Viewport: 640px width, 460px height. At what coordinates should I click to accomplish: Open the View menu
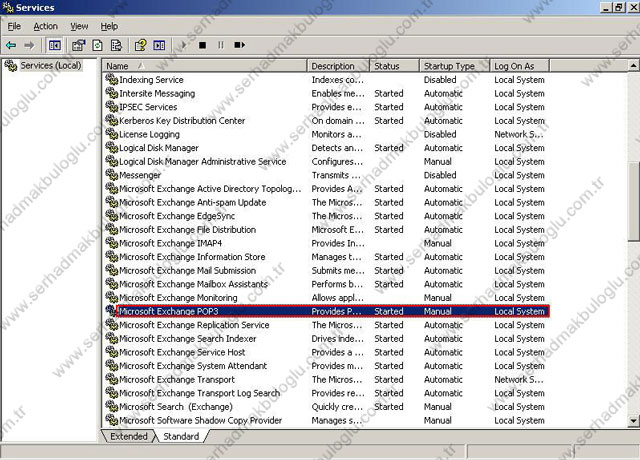tap(79, 26)
